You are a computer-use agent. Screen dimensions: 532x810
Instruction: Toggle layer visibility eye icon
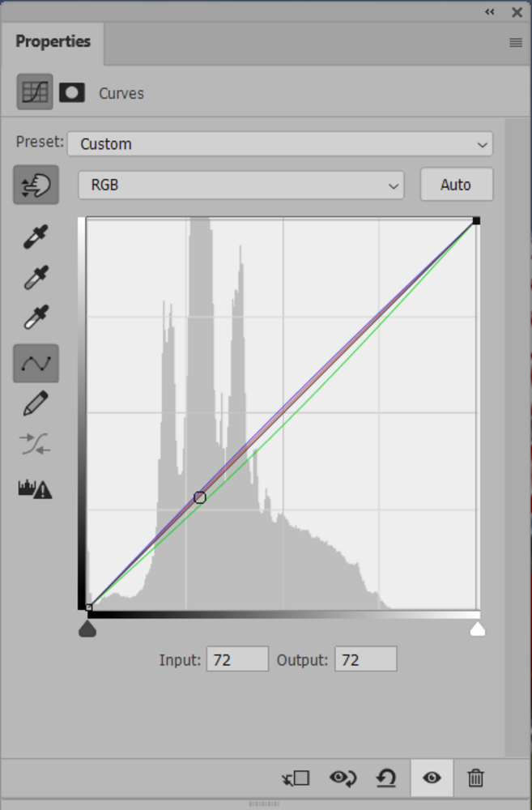tap(432, 778)
